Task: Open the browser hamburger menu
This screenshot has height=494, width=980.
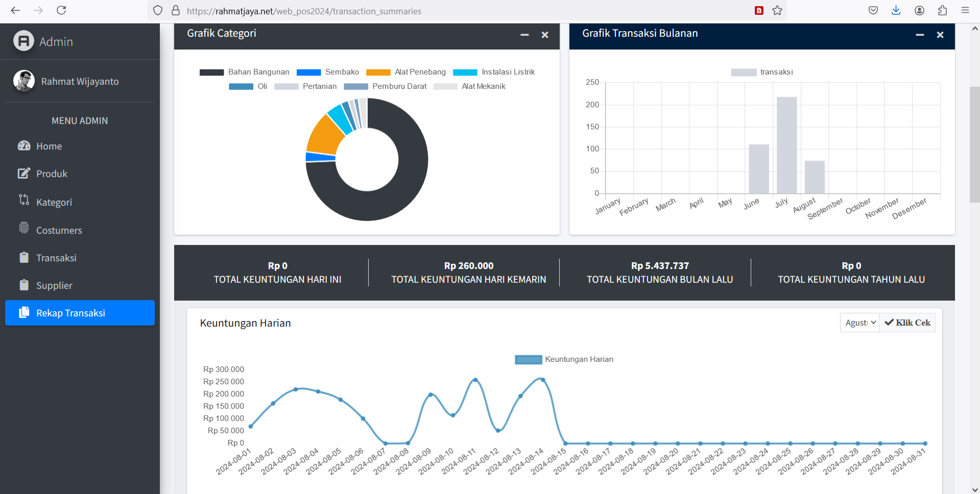Action: click(965, 11)
